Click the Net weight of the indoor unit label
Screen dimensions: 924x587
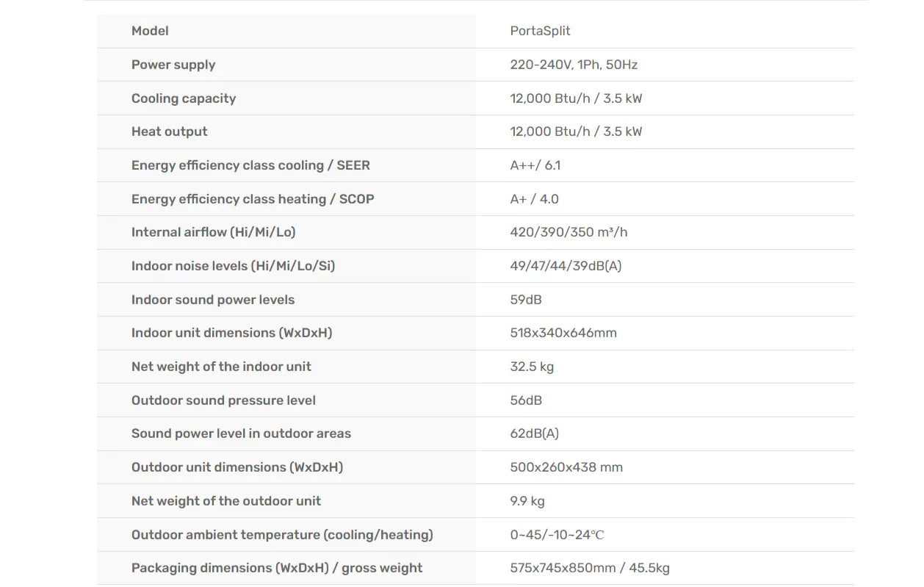221,367
